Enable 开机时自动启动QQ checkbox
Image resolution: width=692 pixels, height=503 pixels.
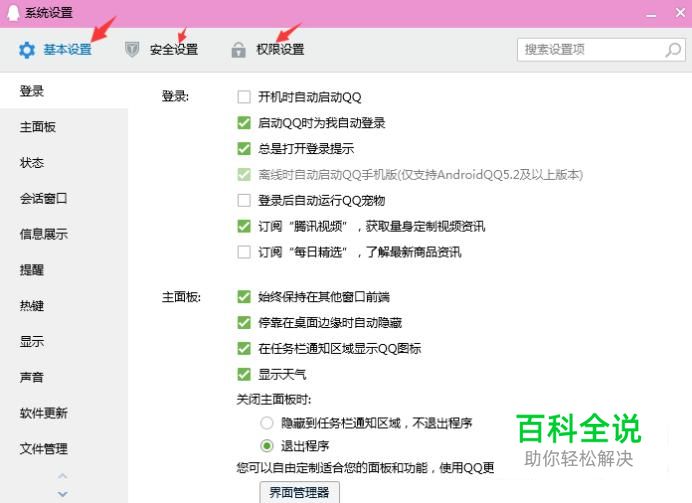point(244,97)
